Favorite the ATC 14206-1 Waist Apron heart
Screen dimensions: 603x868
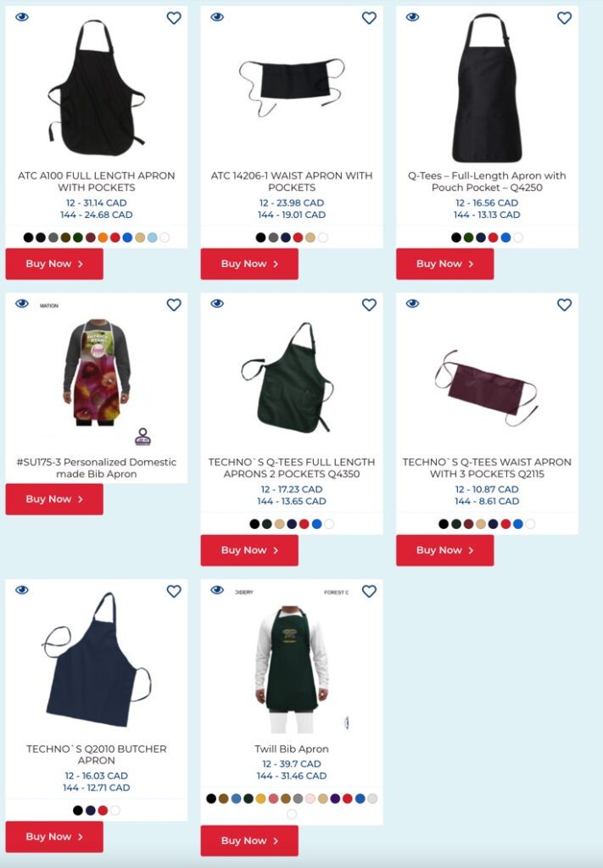[x=369, y=18]
